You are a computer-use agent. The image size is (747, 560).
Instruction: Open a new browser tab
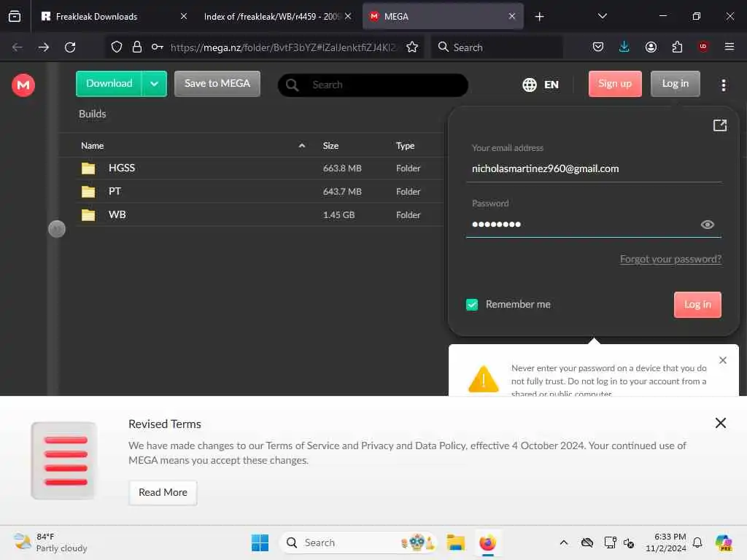[539, 17]
